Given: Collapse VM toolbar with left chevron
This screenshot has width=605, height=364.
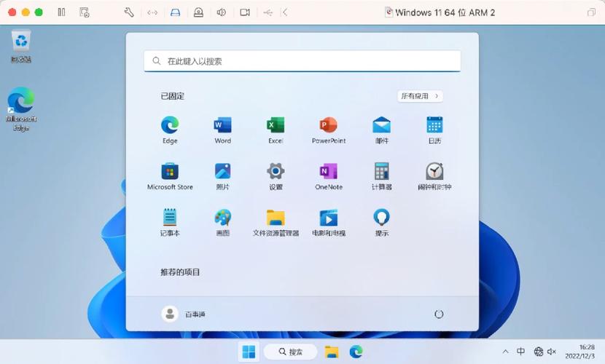Looking at the screenshot, I should (x=285, y=12).
